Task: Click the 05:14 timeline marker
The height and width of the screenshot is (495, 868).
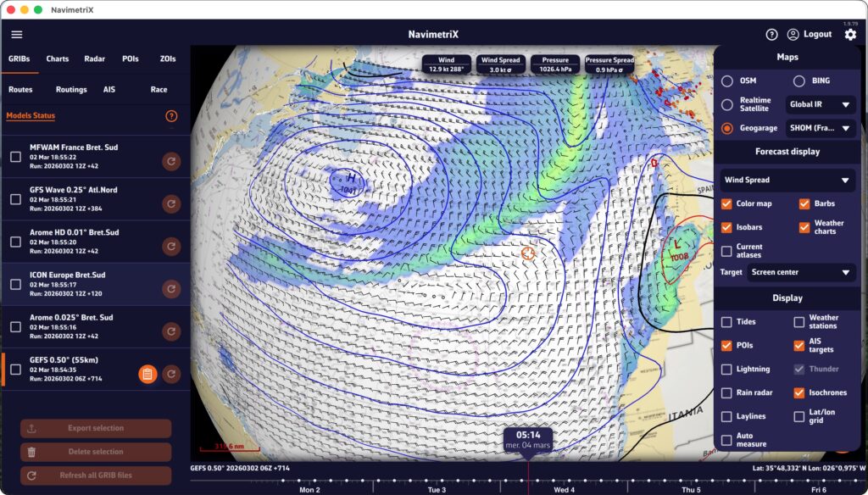Action: (526, 439)
